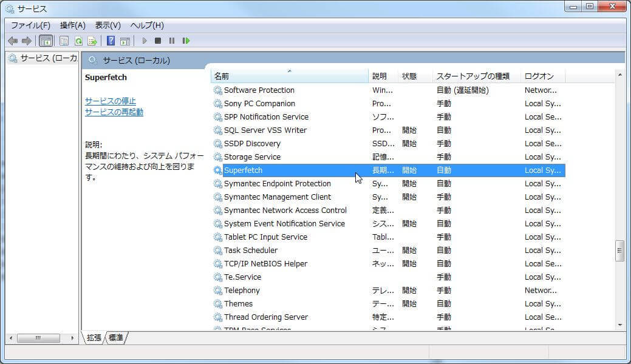631x364 pixels.
Task: Click the Properties toolbar icon
Action: (64, 41)
